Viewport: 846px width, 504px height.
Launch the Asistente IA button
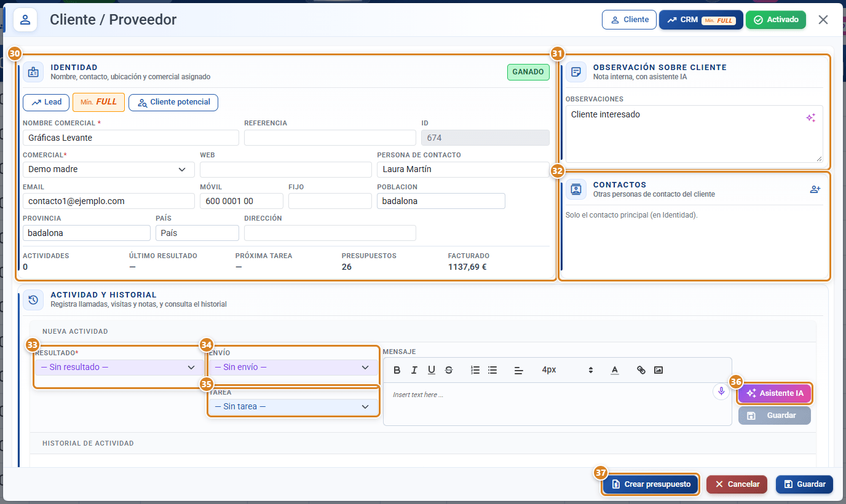click(x=775, y=393)
